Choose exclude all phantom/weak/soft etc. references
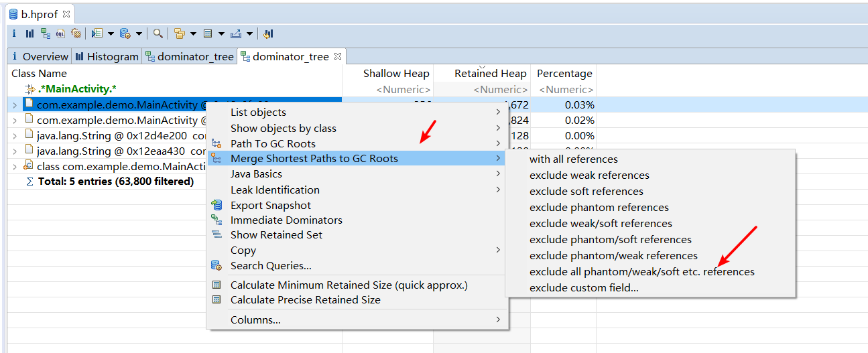This screenshot has height=353, width=868. (x=641, y=272)
